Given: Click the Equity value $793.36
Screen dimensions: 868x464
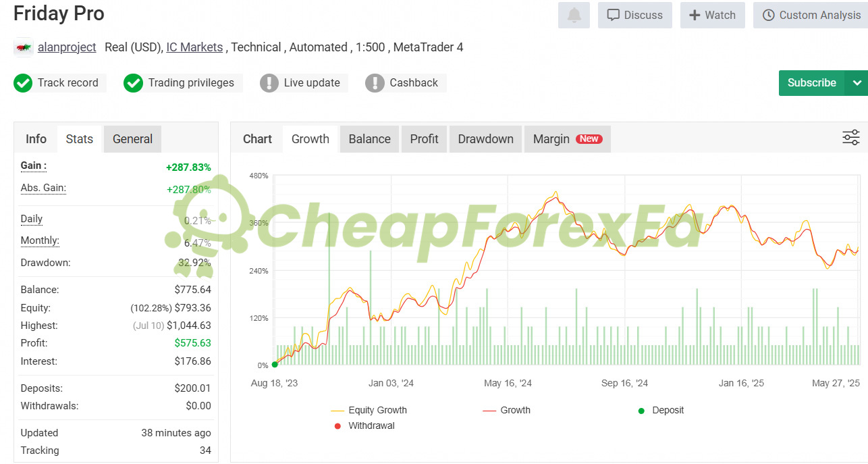Looking at the screenshot, I should pos(193,308).
